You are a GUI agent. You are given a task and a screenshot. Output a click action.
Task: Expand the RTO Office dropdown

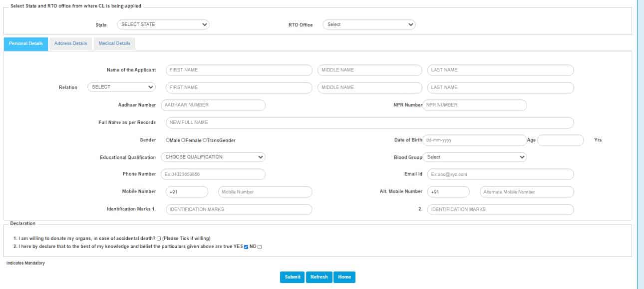coord(369,24)
